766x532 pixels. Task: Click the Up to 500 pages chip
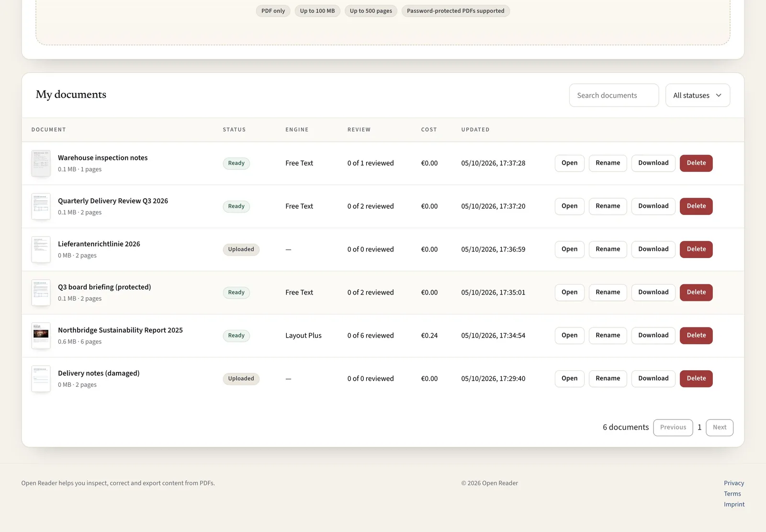(x=371, y=11)
